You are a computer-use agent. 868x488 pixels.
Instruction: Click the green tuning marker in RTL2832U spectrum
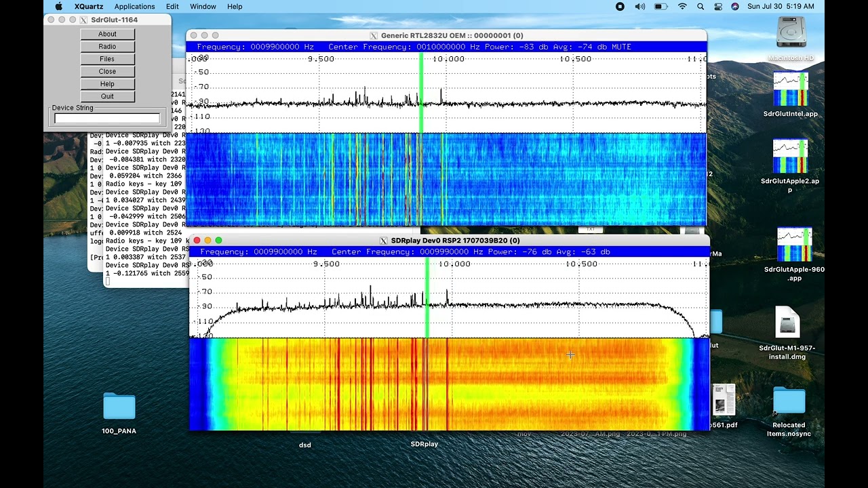[421, 94]
